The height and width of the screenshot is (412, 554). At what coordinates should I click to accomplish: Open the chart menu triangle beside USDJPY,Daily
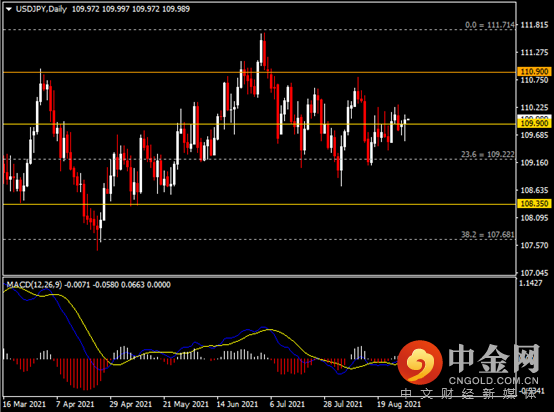coord(9,9)
